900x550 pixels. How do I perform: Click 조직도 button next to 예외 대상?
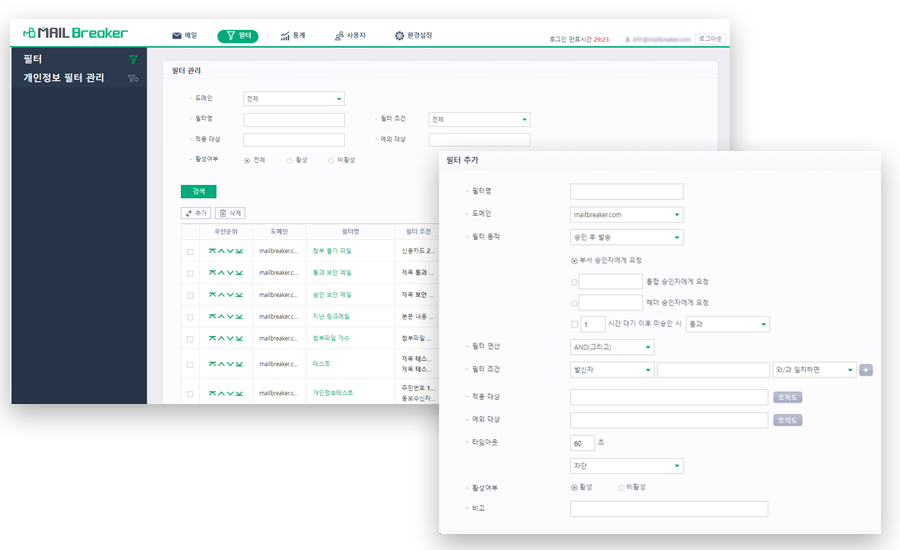point(788,420)
